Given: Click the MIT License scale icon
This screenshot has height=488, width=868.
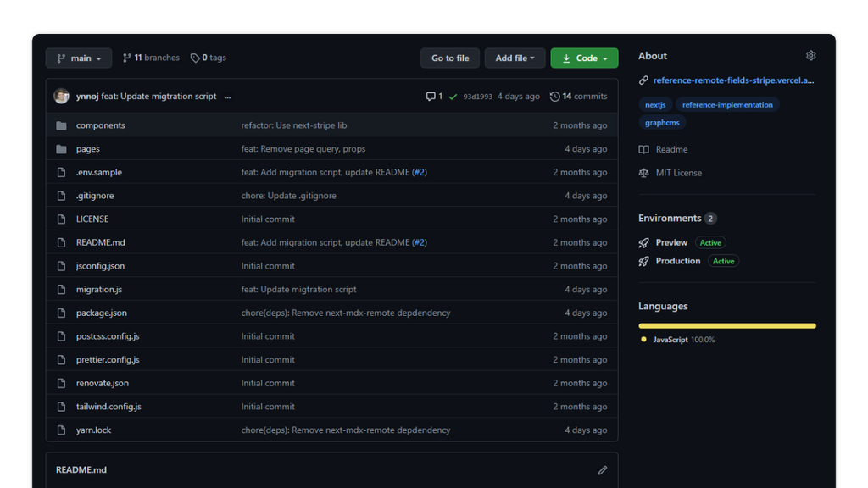Looking at the screenshot, I should (x=643, y=173).
